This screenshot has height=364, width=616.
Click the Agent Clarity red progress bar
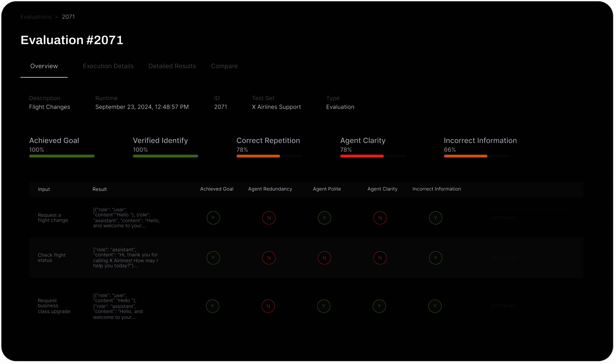click(x=362, y=156)
